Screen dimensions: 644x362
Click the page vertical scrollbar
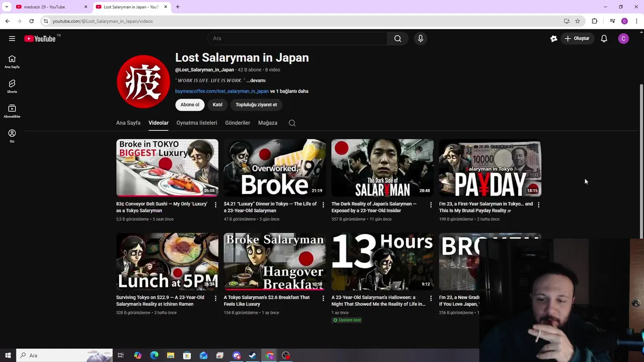click(641, 161)
